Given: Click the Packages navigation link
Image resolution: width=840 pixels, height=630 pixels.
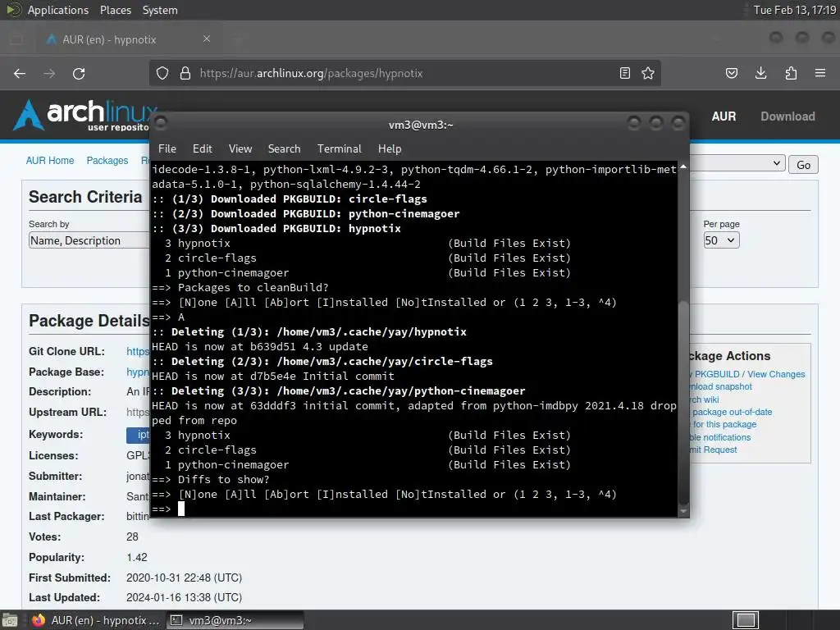Looking at the screenshot, I should click(x=107, y=161).
